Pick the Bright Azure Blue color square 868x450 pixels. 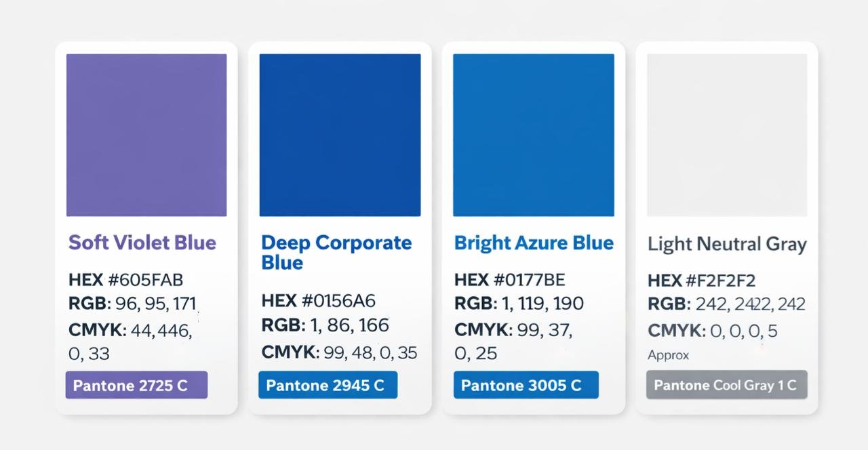coord(533,135)
